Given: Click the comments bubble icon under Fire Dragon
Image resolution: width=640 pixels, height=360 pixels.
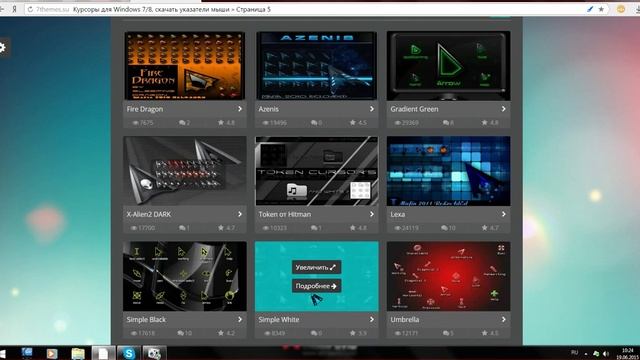Looking at the screenshot, I should (182, 122).
